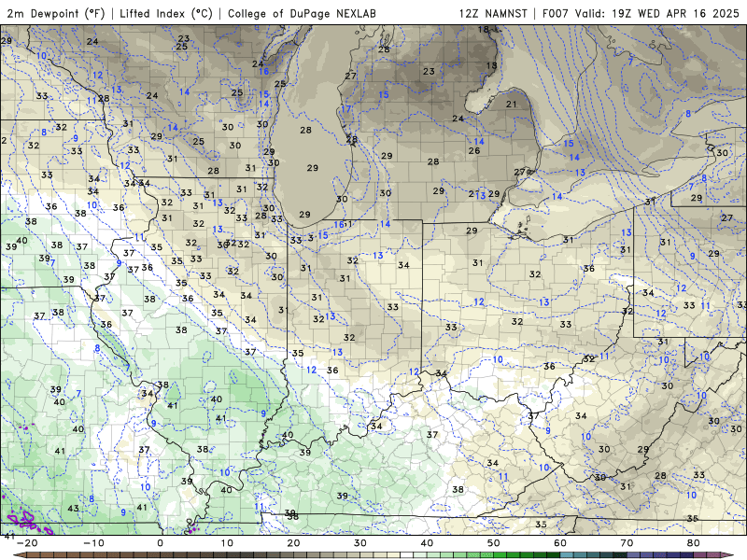Image resolution: width=747 pixels, height=560 pixels.
Task: Select the 60 tick label on the color scale
Action: [x=560, y=543]
